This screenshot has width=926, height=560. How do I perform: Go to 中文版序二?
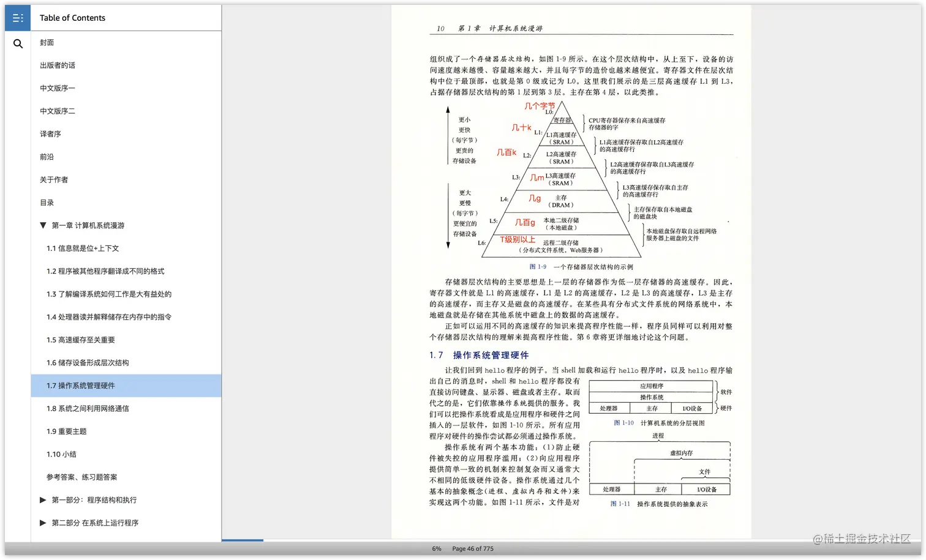point(58,111)
